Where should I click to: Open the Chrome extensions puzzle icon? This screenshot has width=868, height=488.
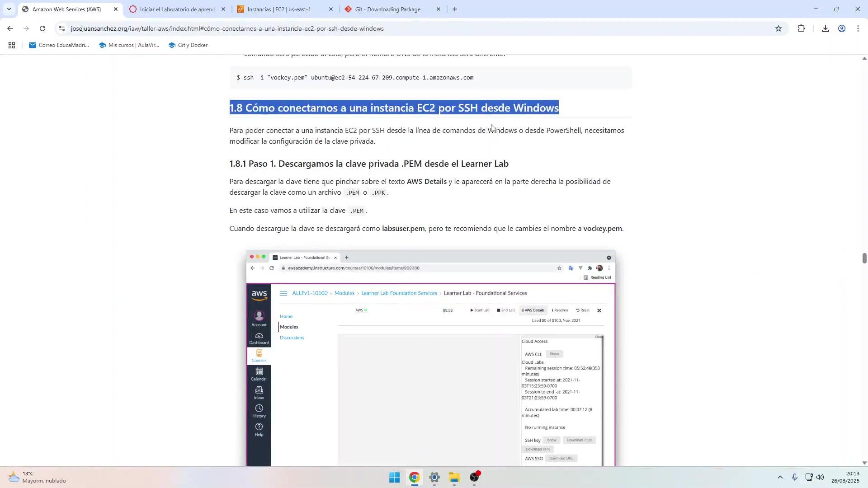tap(801, 28)
